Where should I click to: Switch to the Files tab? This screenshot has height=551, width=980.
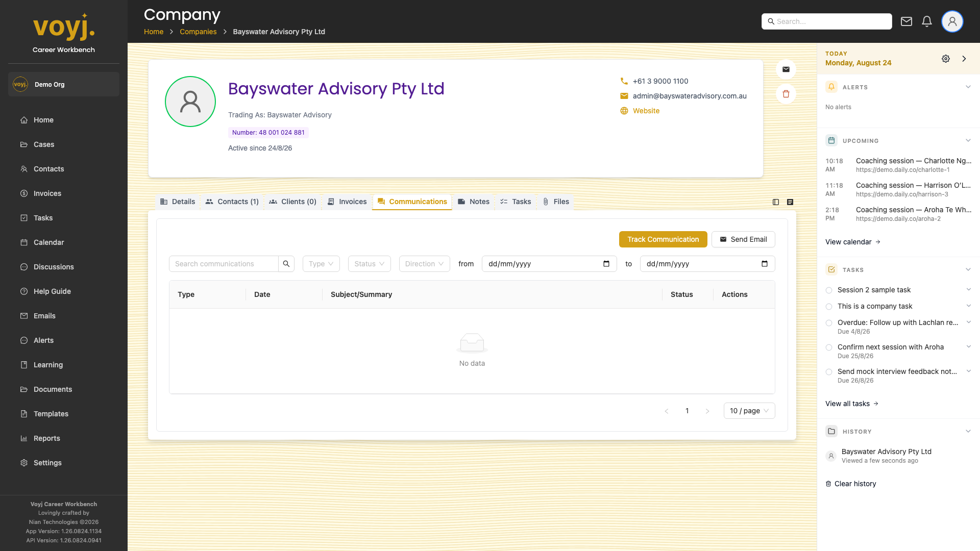coord(556,202)
